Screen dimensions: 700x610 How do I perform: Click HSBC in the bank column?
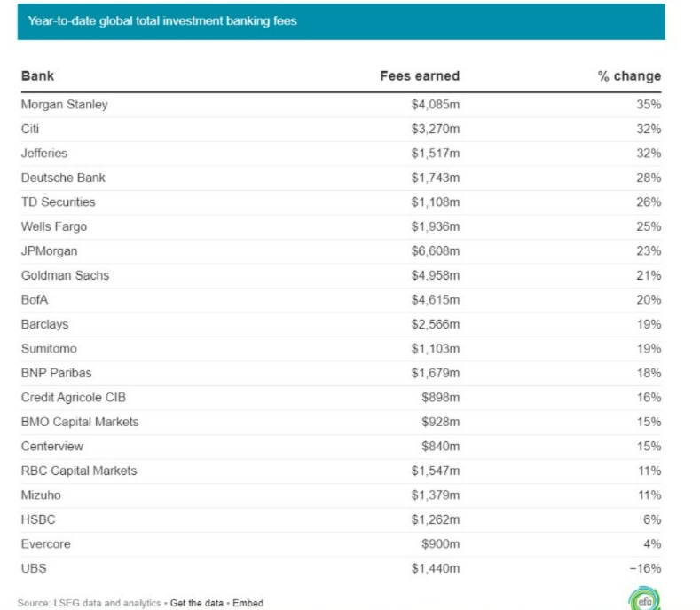pos(38,519)
